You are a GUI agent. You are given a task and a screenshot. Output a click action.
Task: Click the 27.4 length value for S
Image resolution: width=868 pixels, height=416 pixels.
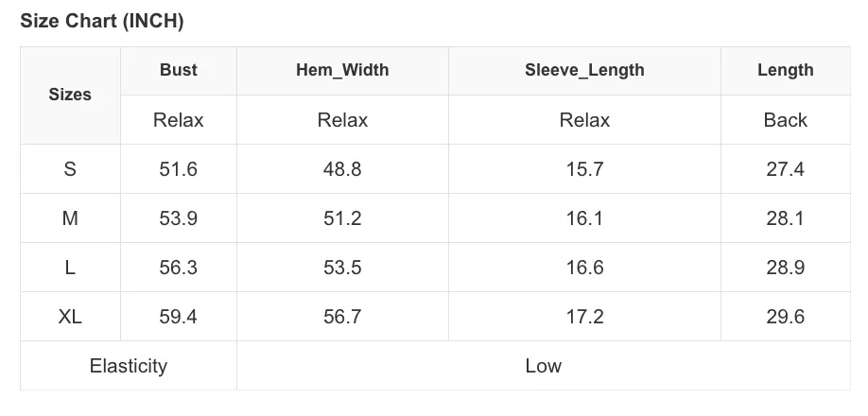pyautogui.click(x=786, y=168)
